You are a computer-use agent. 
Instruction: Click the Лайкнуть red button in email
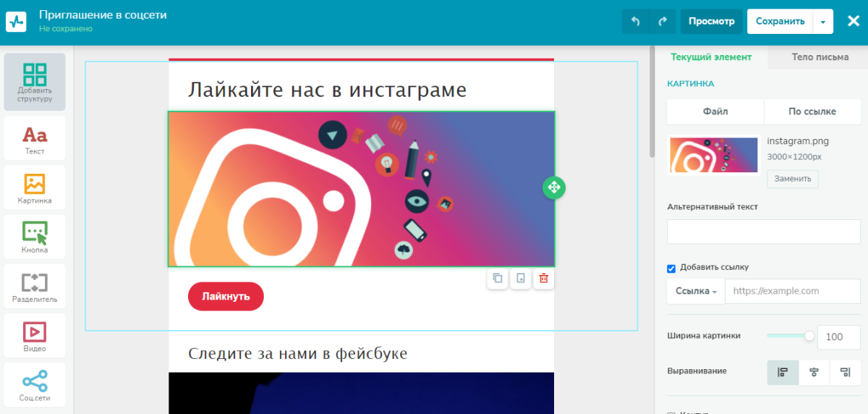(226, 296)
